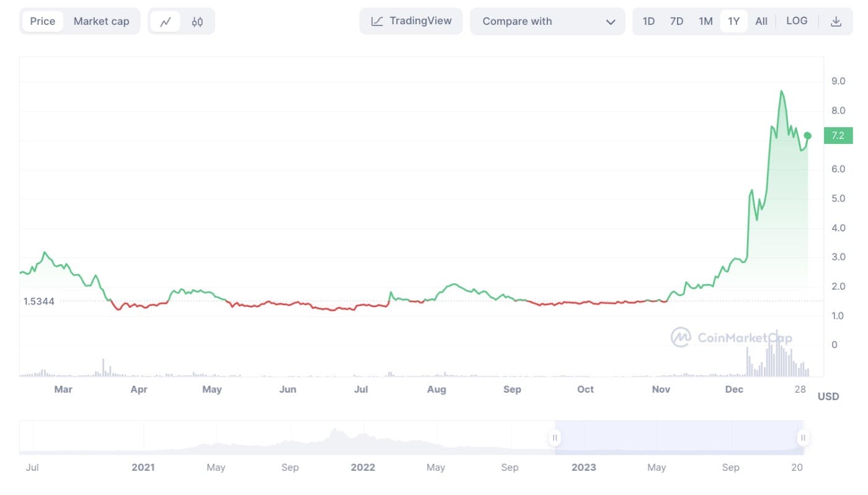This screenshot has width=868, height=495.
Task: Choose the 1M time range
Action: [706, 21]
